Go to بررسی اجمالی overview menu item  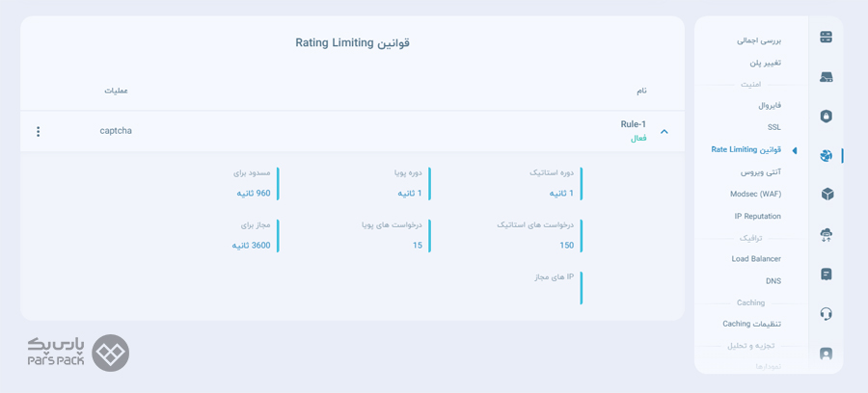tap(759, 40)
